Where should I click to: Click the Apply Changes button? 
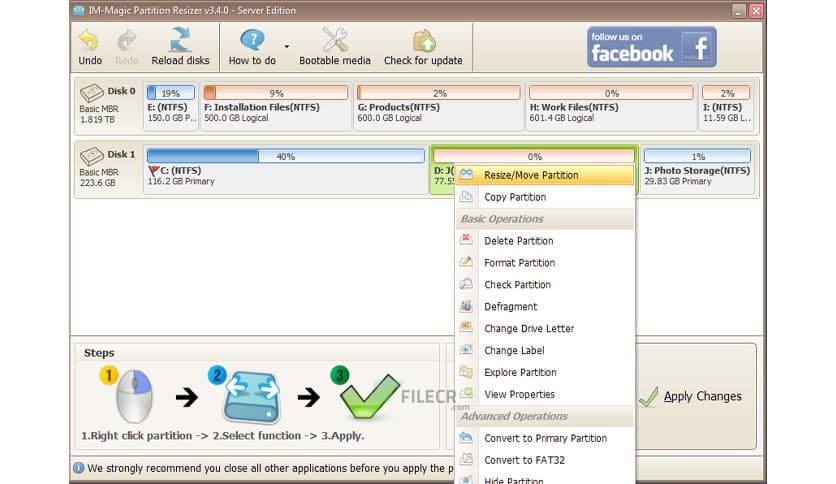click(695, 396)
